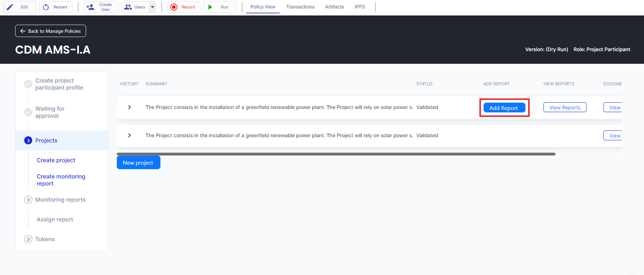The height and width of the screenshot is (275, 644).
Task: Open View Reports for first project
Action: coord(565,107)
